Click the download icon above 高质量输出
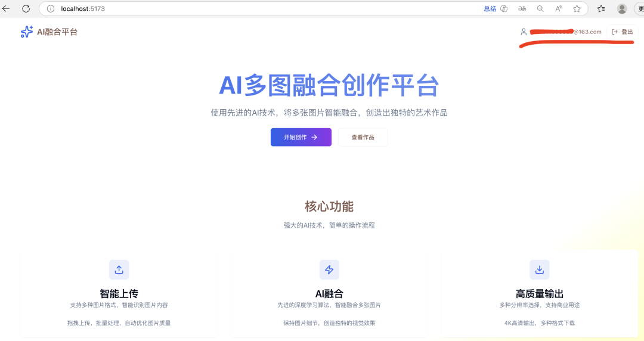 540,269
